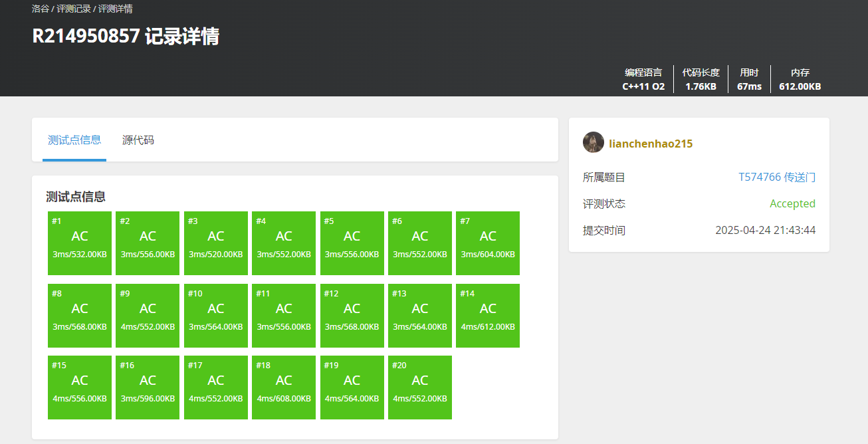Viewport: 868px width, 444px height.
Task: Select test case #5 result tile
Action: coord(352,243)
